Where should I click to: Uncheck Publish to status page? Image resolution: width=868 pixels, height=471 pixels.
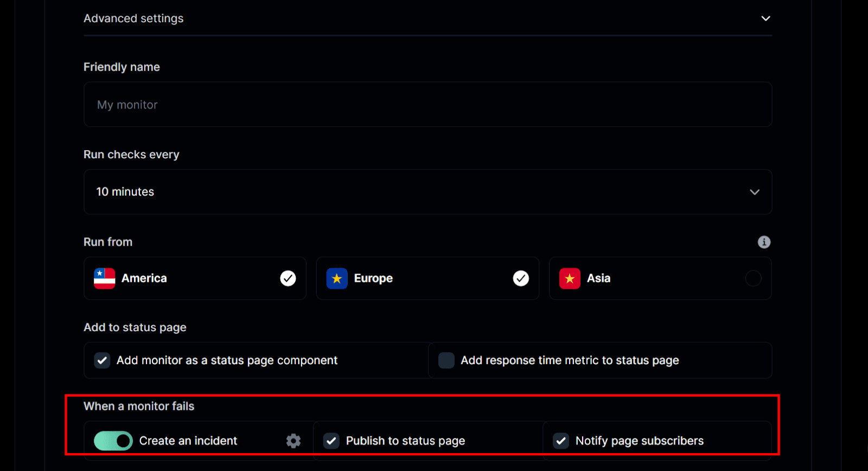point(331,441)
